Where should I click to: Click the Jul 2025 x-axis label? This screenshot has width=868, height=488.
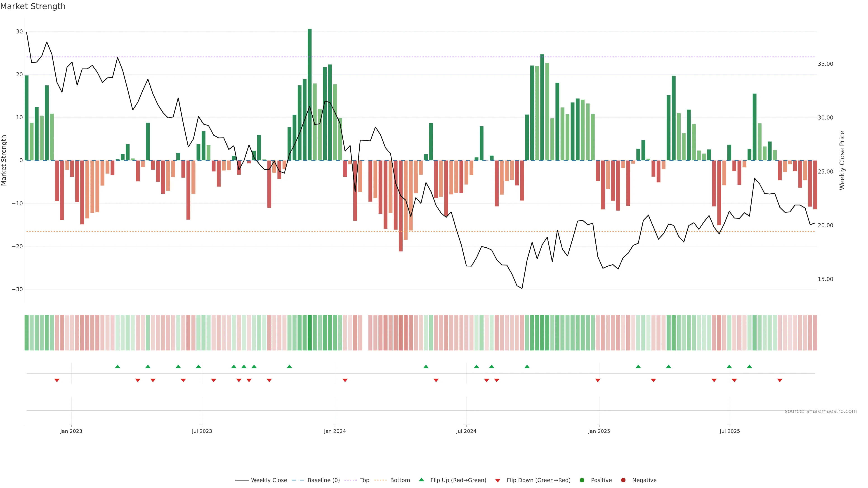730,431
